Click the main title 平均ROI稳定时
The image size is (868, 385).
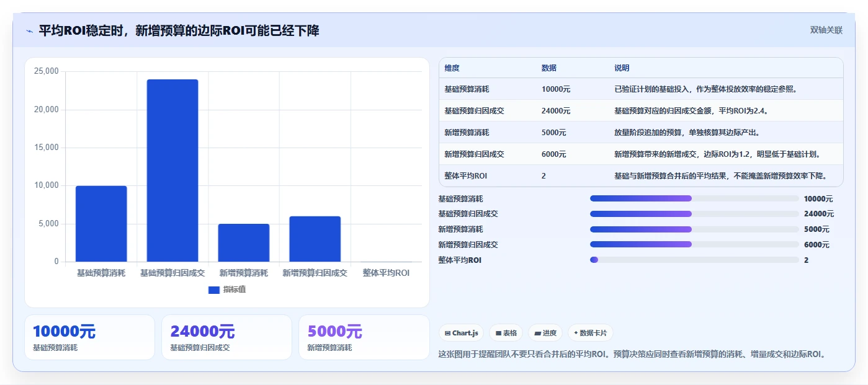[x=179, y=30]
